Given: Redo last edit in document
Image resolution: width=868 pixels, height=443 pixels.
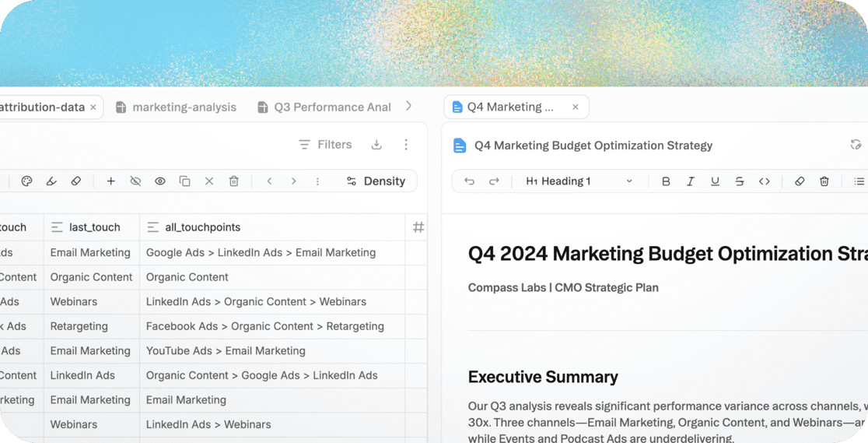Looking at the screenshot, I should tap(494, 181).
